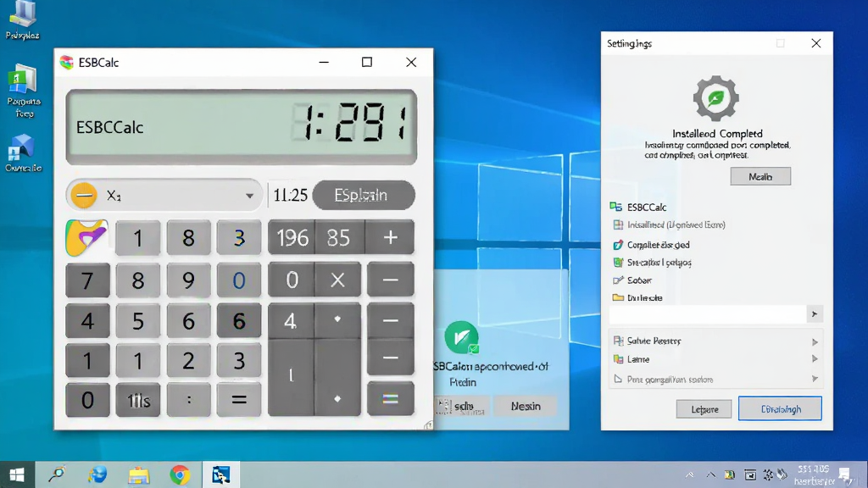Click the colon key in ESBCalc
868x488 pixels.
pos(188,400)
